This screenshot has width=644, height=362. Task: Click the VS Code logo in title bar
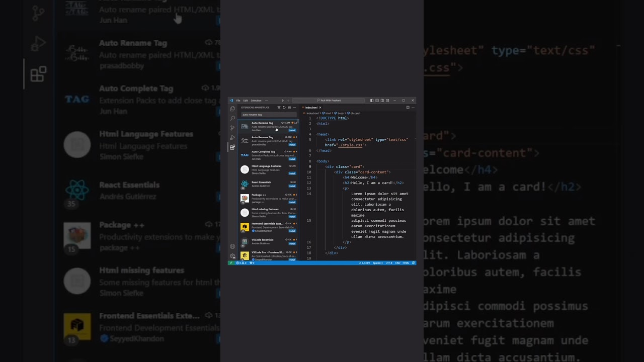tap(231, 101)
